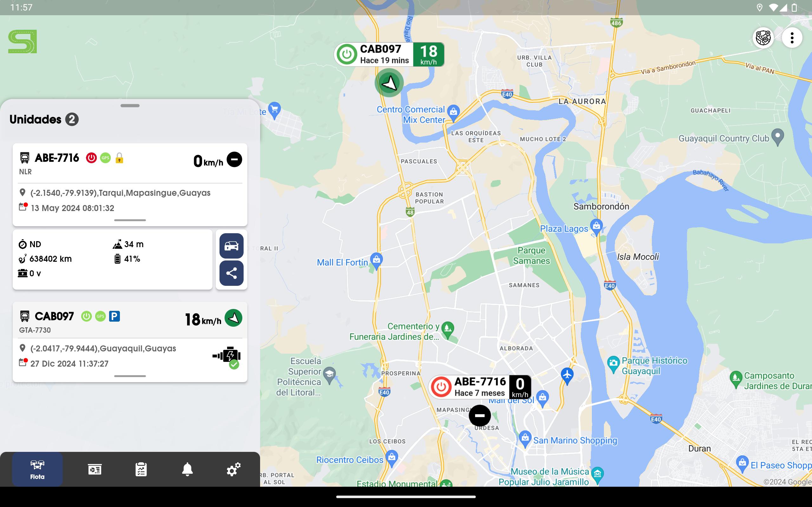
Task: Open the settings gears tab
Action: [233, 469]
